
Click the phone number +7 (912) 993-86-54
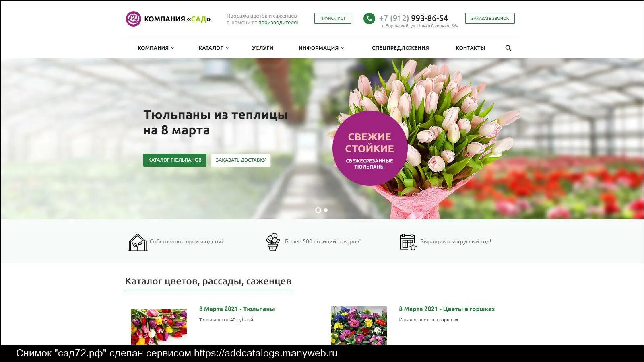click(413, 18)
